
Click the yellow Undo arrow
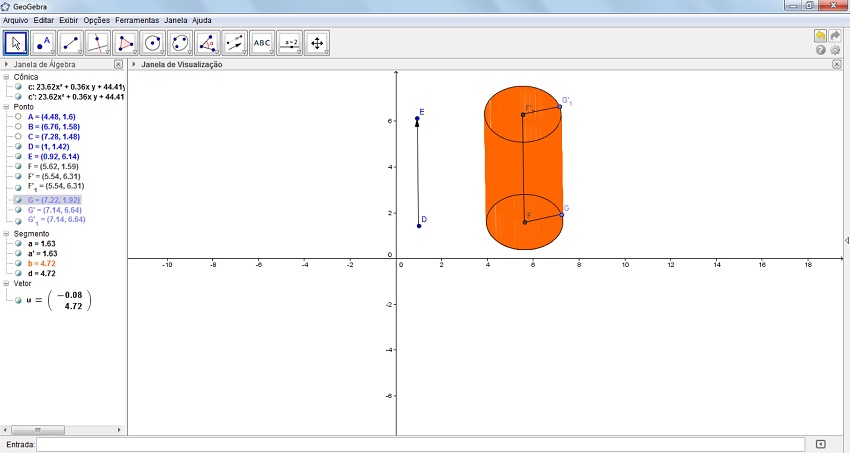(820, 35)
